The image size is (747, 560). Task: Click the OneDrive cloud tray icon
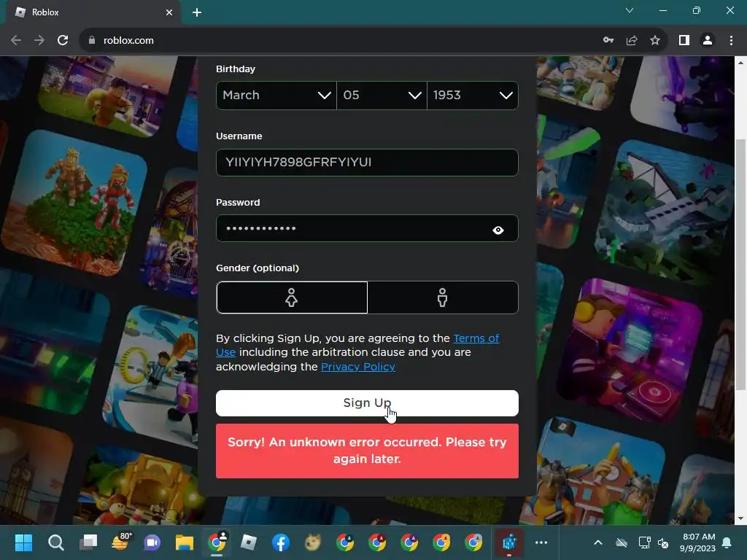(x=622, y=542)
